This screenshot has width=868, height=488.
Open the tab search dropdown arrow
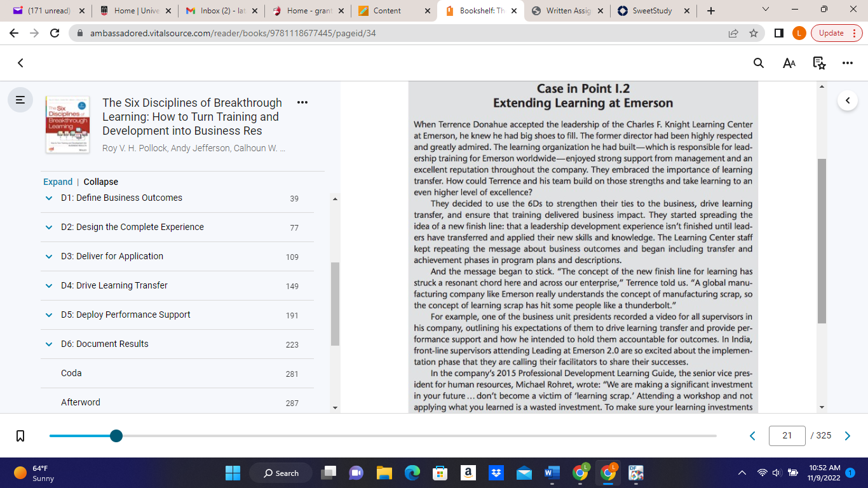coord(765,10)
